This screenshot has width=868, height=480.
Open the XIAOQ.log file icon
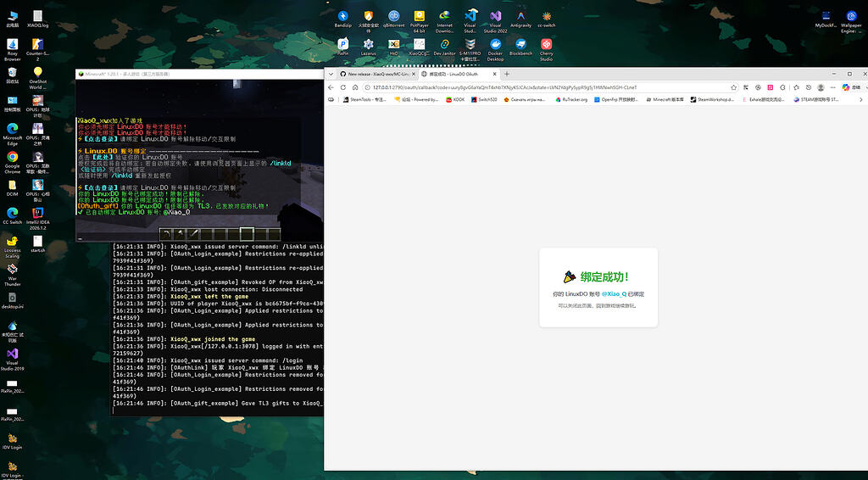pyautogui.click(x=37, y=19)
